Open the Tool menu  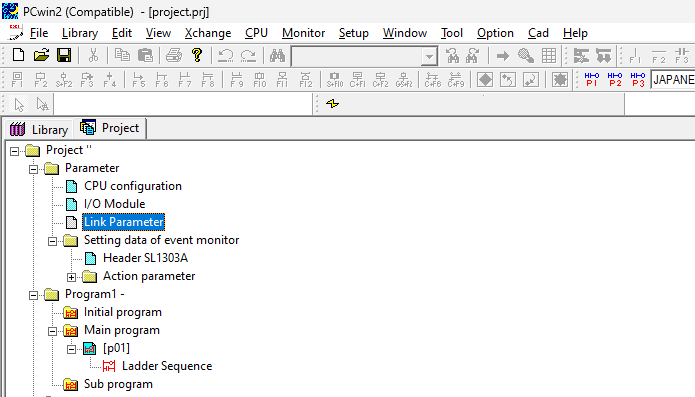(452, 33)
